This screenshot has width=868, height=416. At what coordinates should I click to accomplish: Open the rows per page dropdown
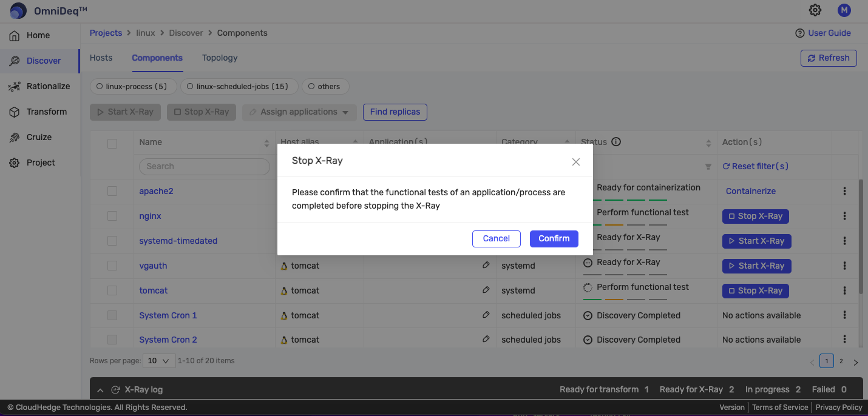click(x=158, y=361)
